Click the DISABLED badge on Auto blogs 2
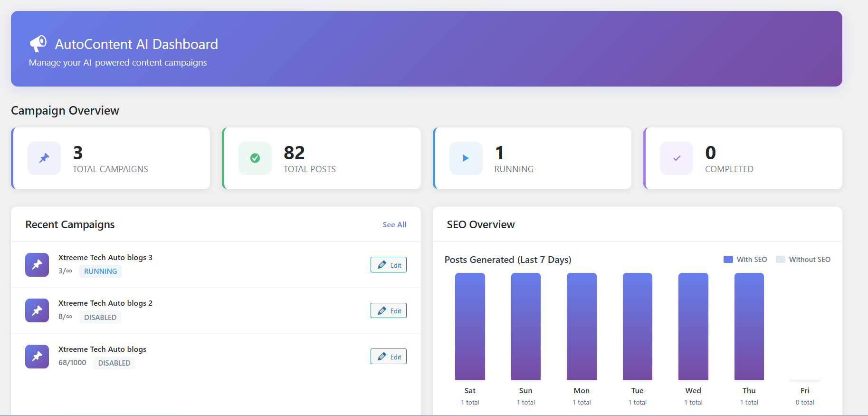The height and width of the screenshot is (416, 868). click(100, 317)
